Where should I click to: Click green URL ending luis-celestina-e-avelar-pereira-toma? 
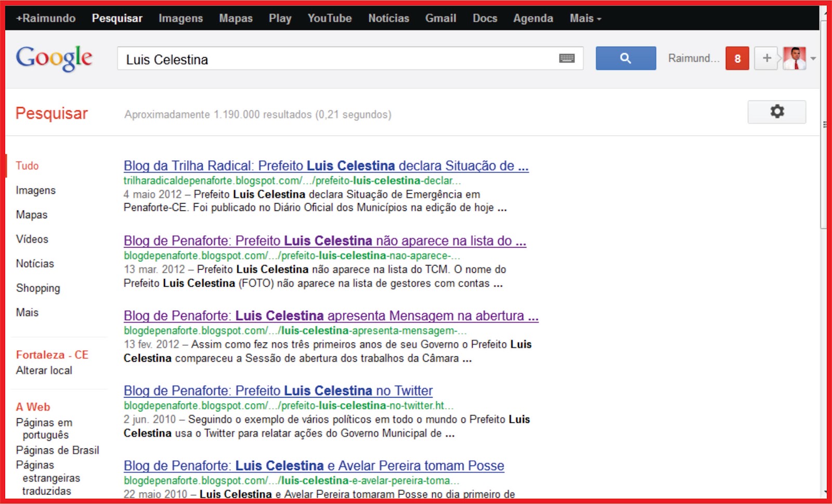pos(291,481)
